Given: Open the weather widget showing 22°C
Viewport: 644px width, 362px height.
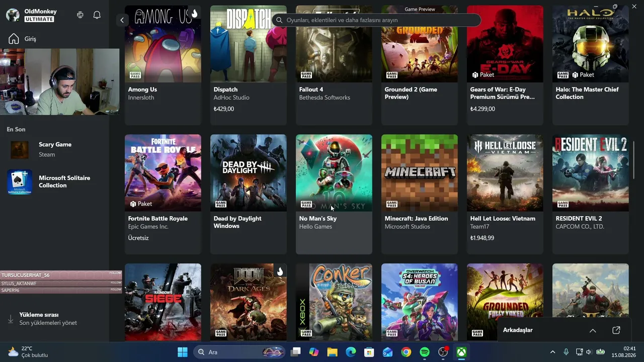Looking at the screenshot, I should click(28, 352).
